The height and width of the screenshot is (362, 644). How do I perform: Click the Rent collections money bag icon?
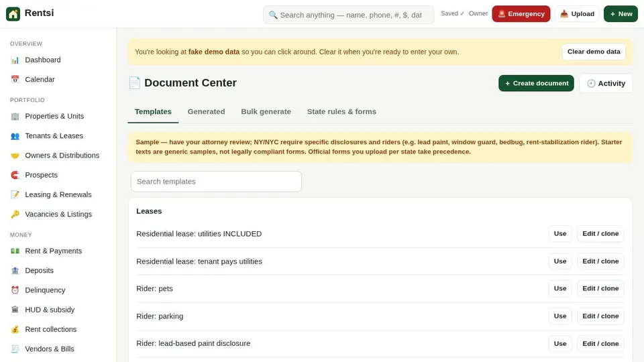[x=15, y=330]
